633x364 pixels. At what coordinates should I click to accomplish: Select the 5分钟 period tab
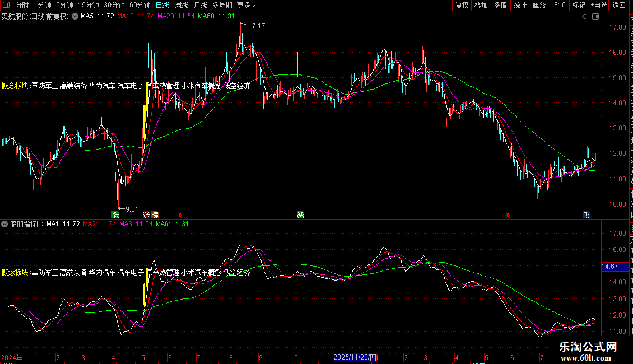click(x=64, y=5)
